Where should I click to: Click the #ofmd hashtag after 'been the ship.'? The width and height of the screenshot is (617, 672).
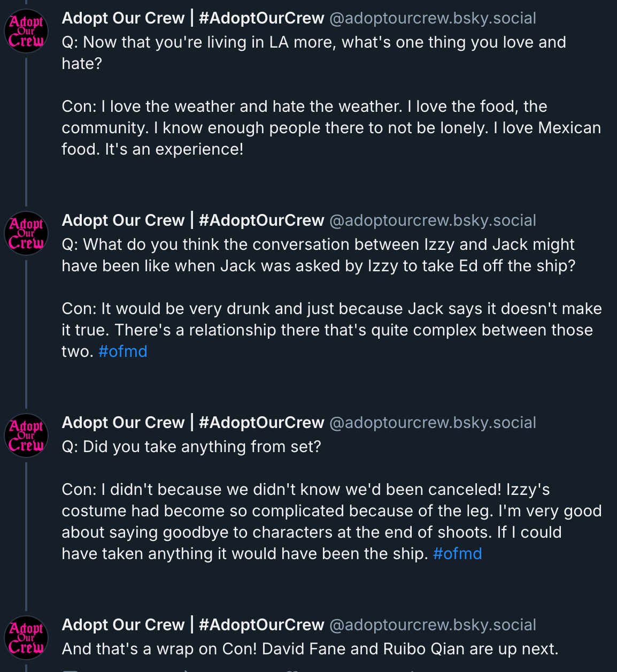[x=457, y=554]
